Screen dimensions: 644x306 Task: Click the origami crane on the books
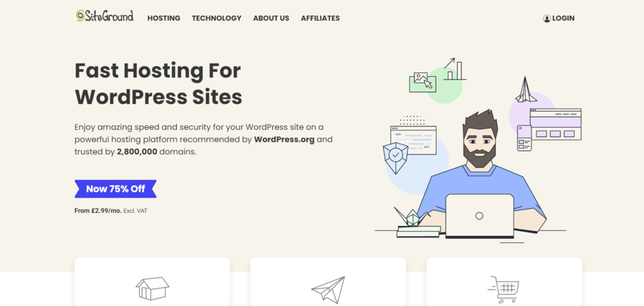[x=411, y=217]
